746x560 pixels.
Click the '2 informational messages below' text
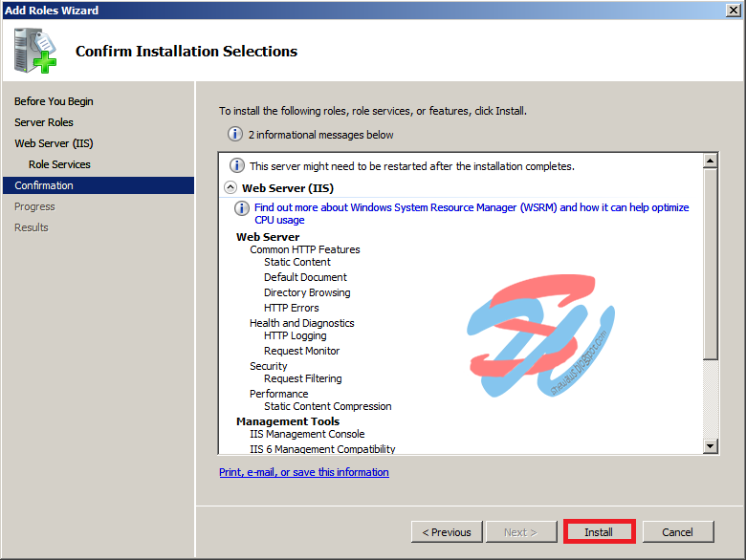click(321, 135)
